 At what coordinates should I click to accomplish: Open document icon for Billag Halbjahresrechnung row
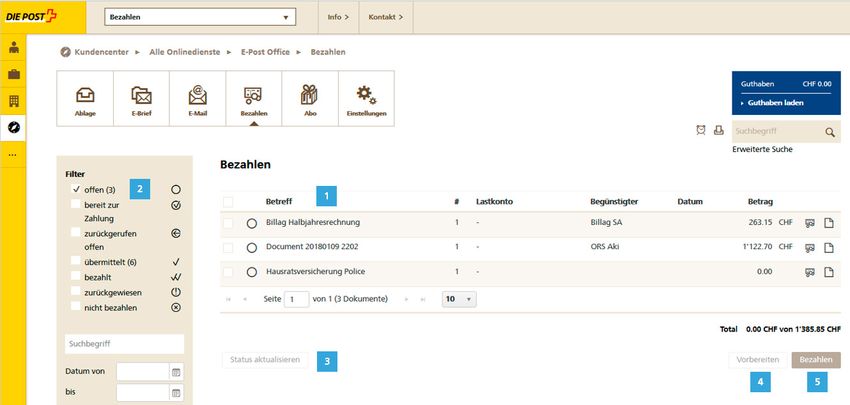[x=828, y=223]
